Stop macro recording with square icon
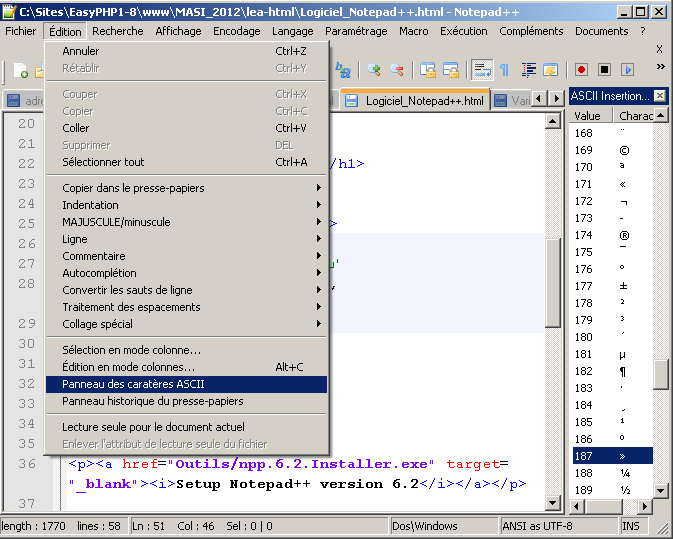Viewport: 673px width, 539px height. tap(605, 70)
